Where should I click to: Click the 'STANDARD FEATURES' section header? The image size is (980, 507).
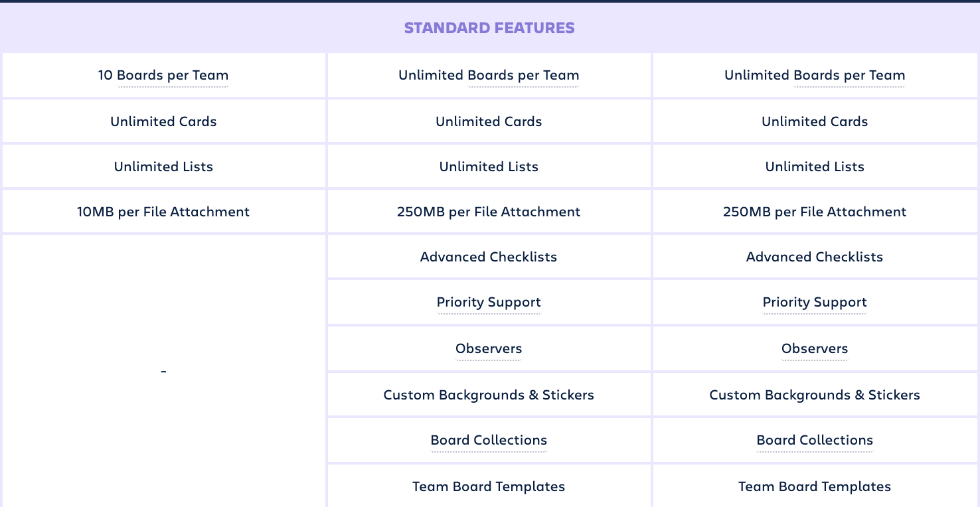point(489,28)
